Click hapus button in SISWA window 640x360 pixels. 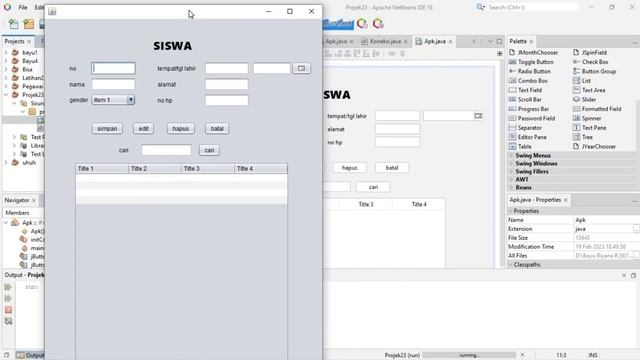pos(180,129)
